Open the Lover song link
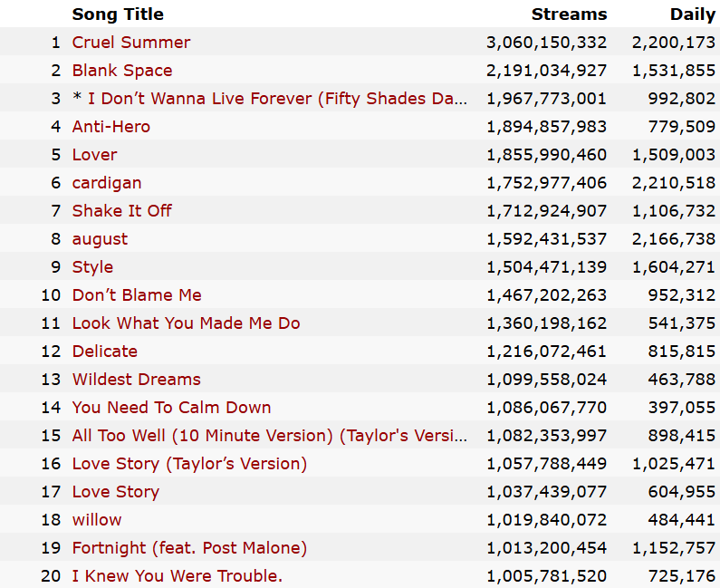Image resolution: width=720 pixels, height=588 pixels. [x=95, y=155]
